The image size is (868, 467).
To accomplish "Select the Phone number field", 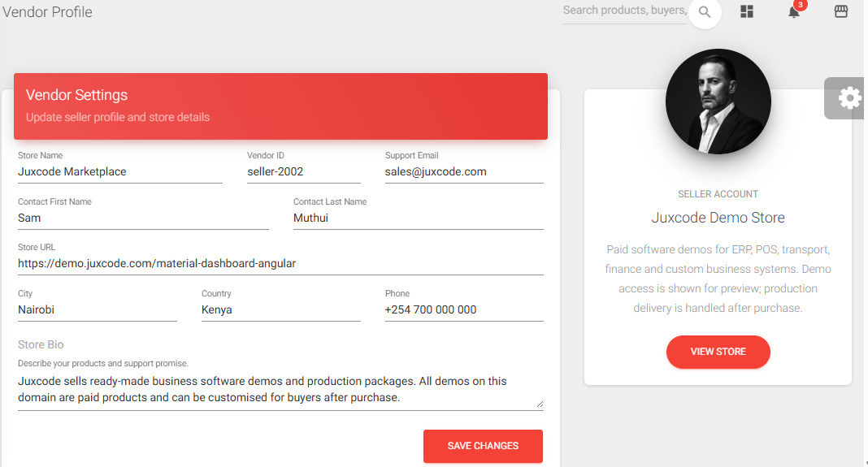I will (463, 310).
